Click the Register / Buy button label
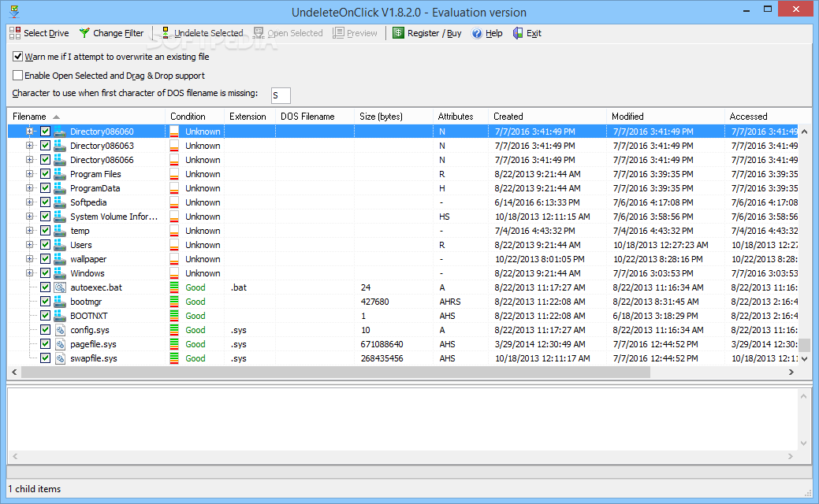This screenshot has width=819, height=504. 434,33
